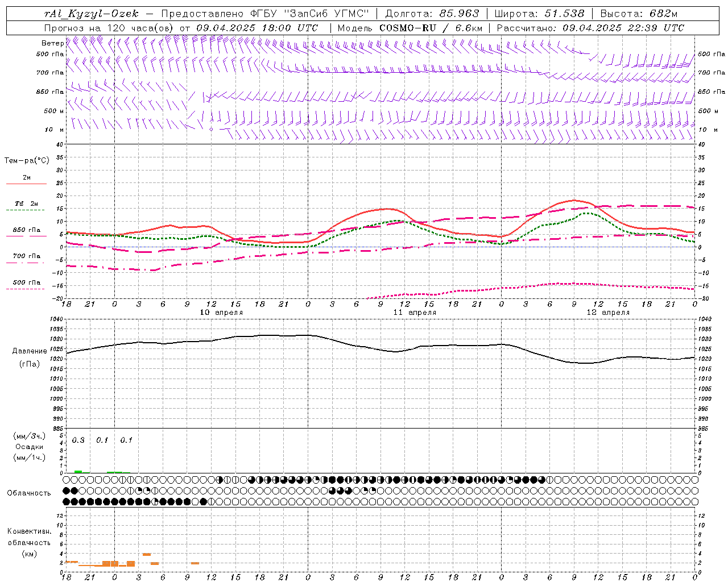Click the computed time Рассчитано: 09.04.2025 22:39 UTC
The height and width of the screenshot is (582, 728).
coord(590,28)
